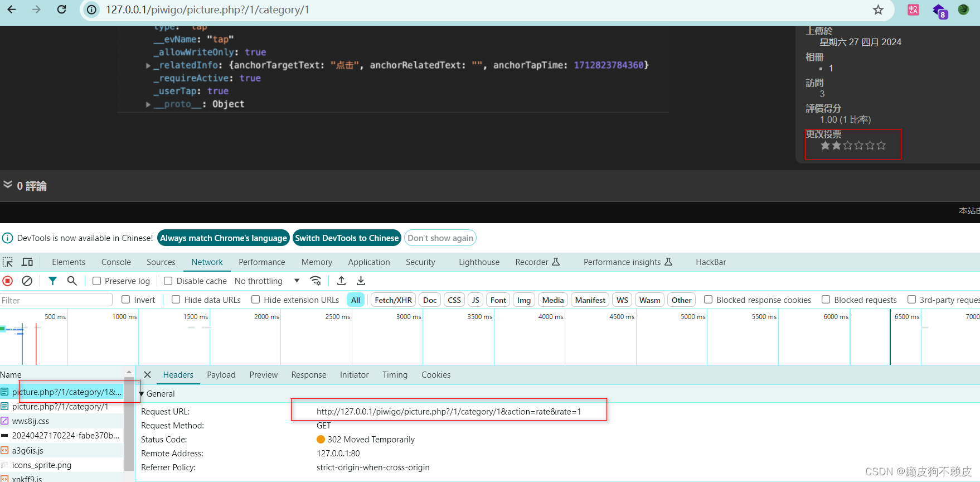This screenshot has height=482, width=980.
Task: Open the Payload tab of request
Action: tap(221, 375)
